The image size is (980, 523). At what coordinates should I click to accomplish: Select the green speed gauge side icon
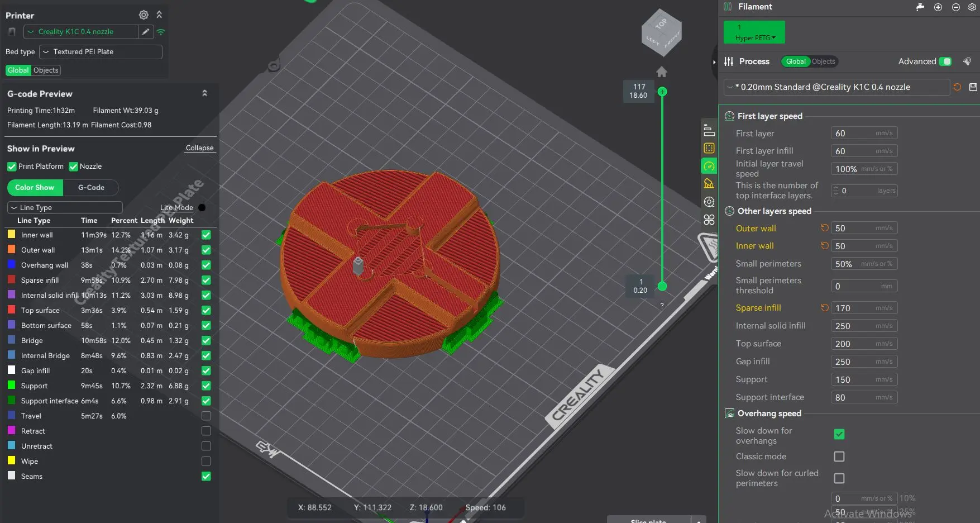pos(709,166)
